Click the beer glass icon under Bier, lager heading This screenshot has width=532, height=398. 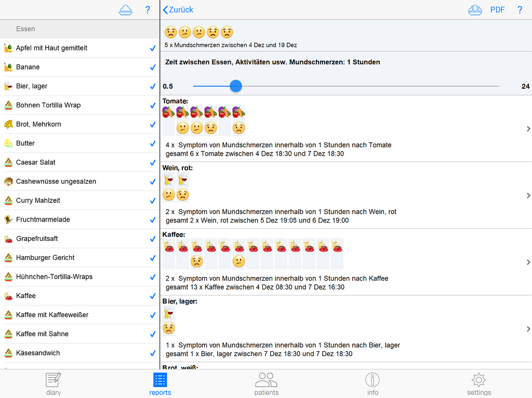click(x=169, y=312)
